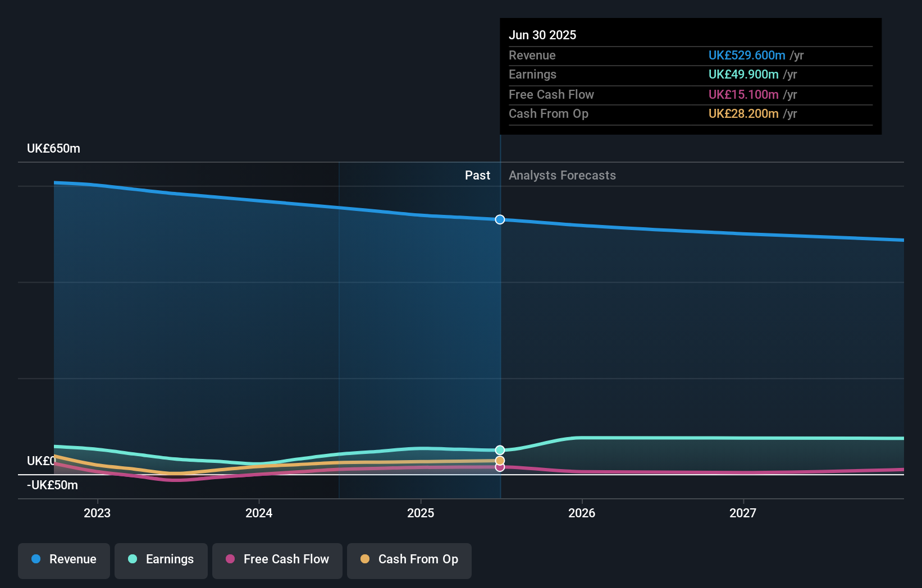Viewport: 922px width, 588px height.
Task: Click the UK£15.100m free cash flow value
Action: (x=743, y=95)
